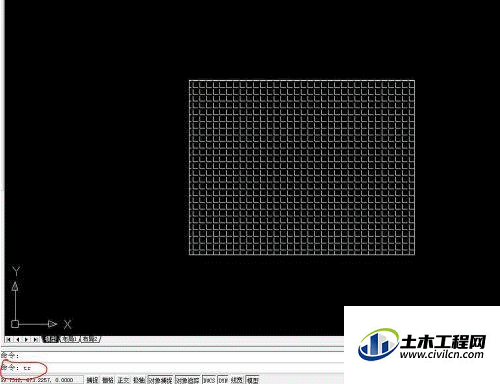This screenshot has width=500, height=384.
Task: Toggle DUCS in status bar
Action: [209, 380]
